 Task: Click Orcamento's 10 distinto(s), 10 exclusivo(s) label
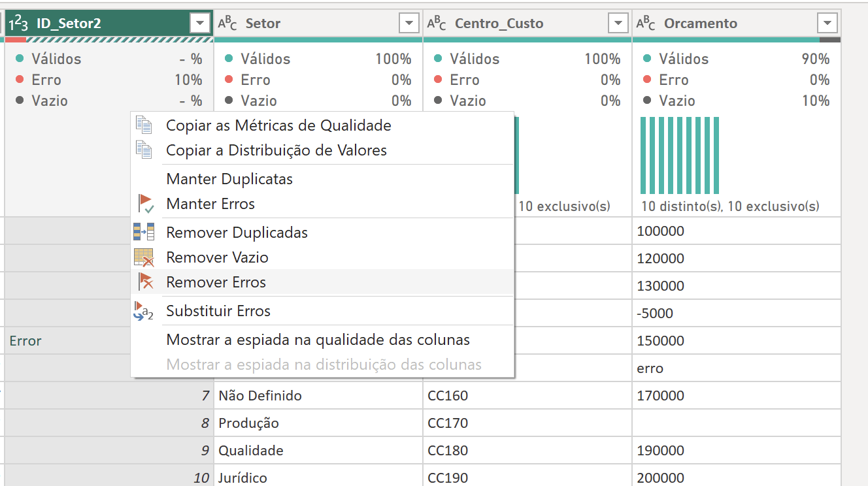(730, 206)
